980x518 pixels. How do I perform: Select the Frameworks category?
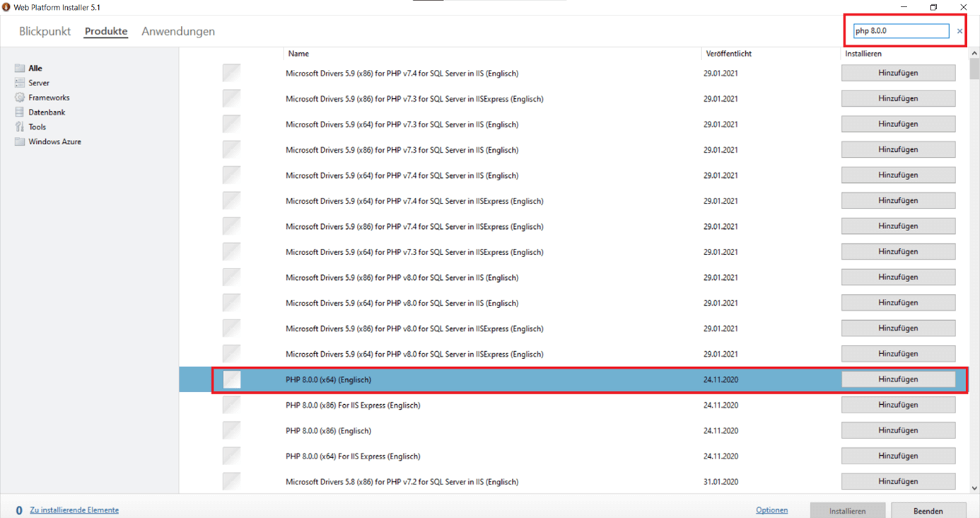49,98
